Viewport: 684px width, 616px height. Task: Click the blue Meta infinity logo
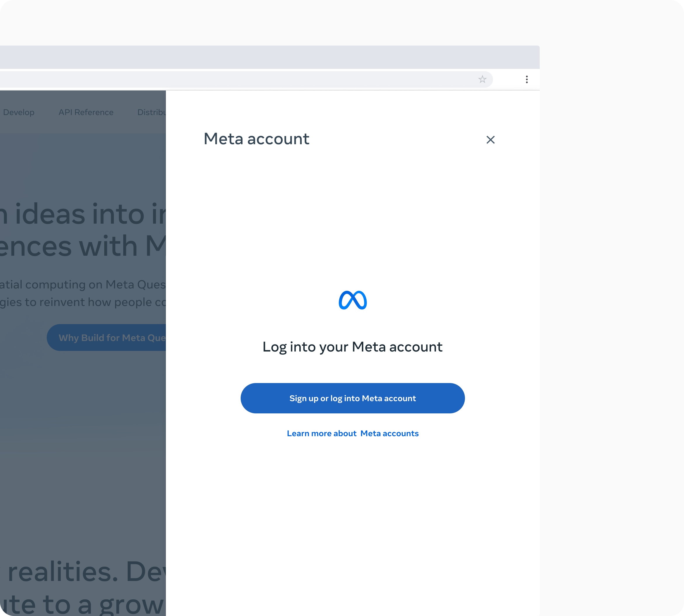[x=353, y=300]
